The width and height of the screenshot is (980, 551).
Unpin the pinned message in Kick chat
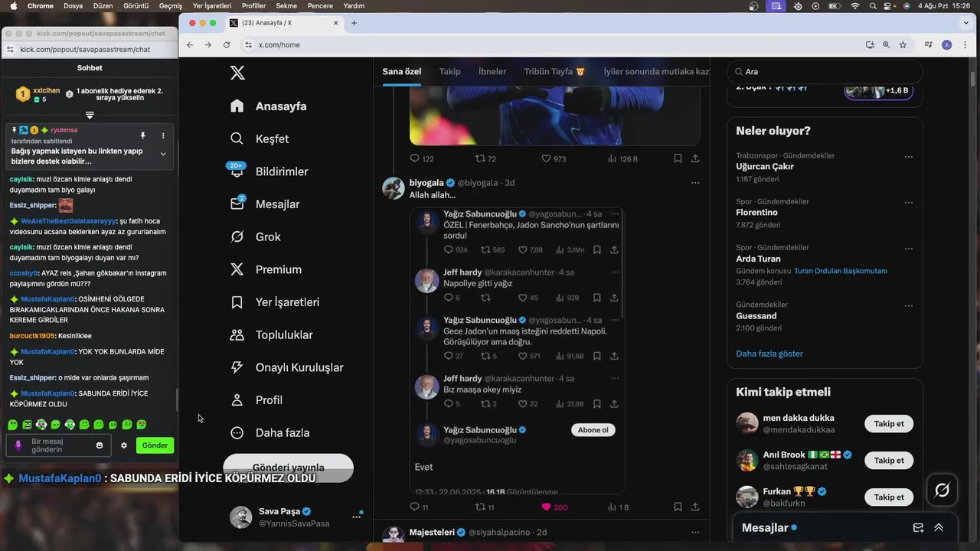(142, 135)
